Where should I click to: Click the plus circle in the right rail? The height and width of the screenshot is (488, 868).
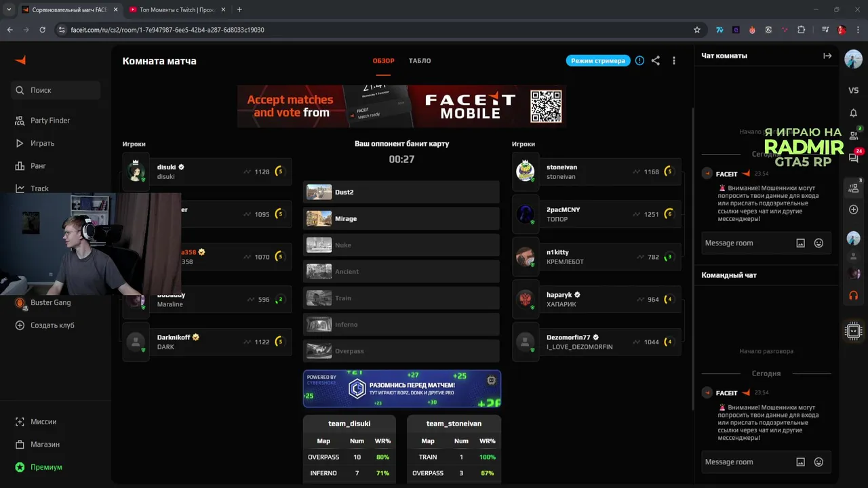[853, 209]
